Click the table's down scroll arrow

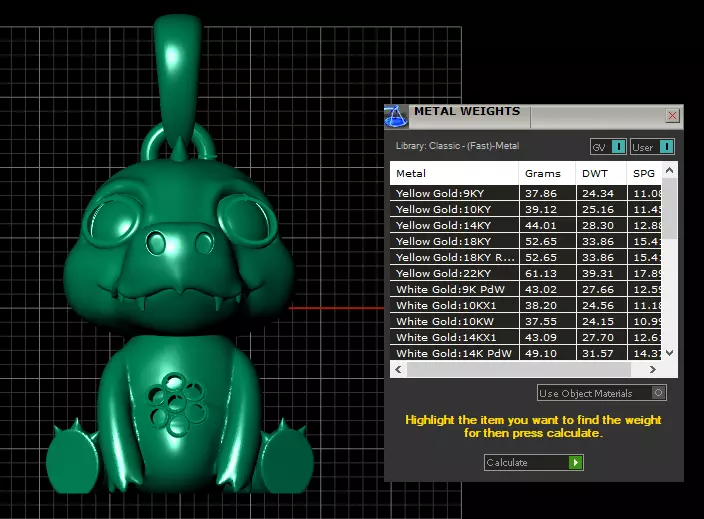669,353
